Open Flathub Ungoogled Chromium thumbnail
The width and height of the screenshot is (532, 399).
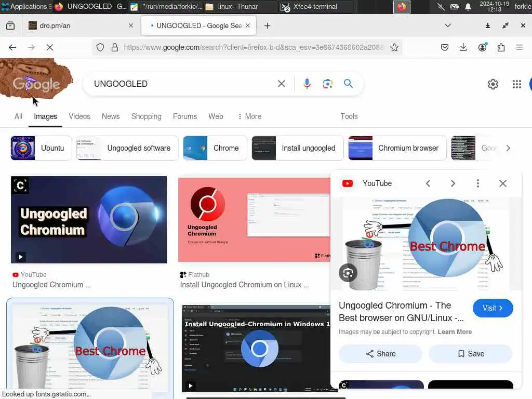254,220
